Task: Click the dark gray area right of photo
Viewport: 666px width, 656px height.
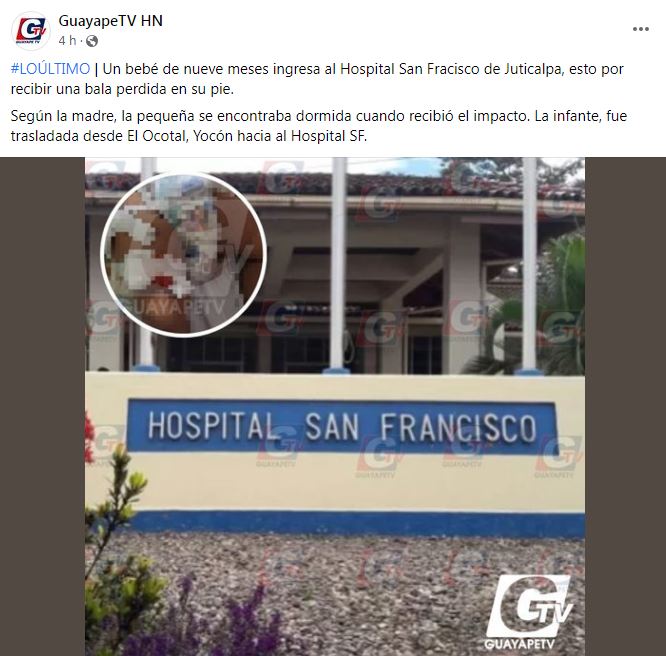Action: point(625,407)
